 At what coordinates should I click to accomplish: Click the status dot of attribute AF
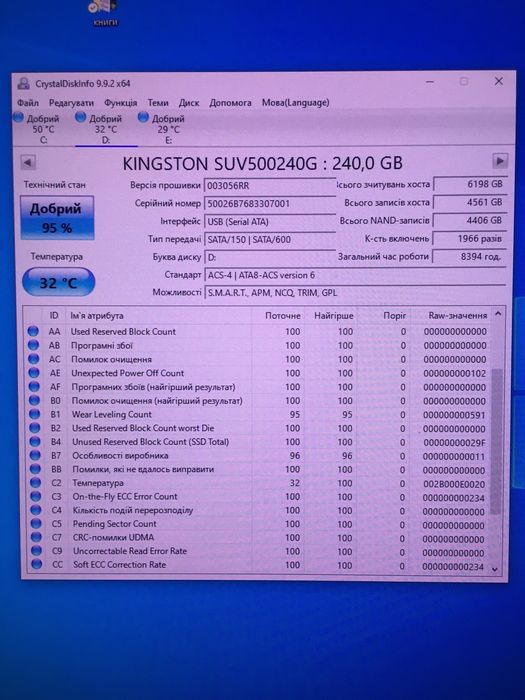pyautogui.click(x=34, y=387)
